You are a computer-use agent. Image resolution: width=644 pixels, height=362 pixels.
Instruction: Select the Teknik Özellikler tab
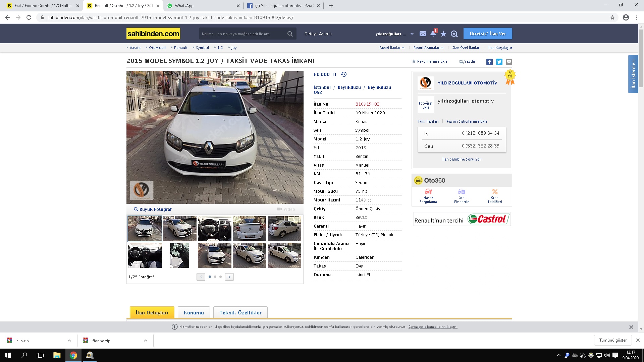(240, 312)
